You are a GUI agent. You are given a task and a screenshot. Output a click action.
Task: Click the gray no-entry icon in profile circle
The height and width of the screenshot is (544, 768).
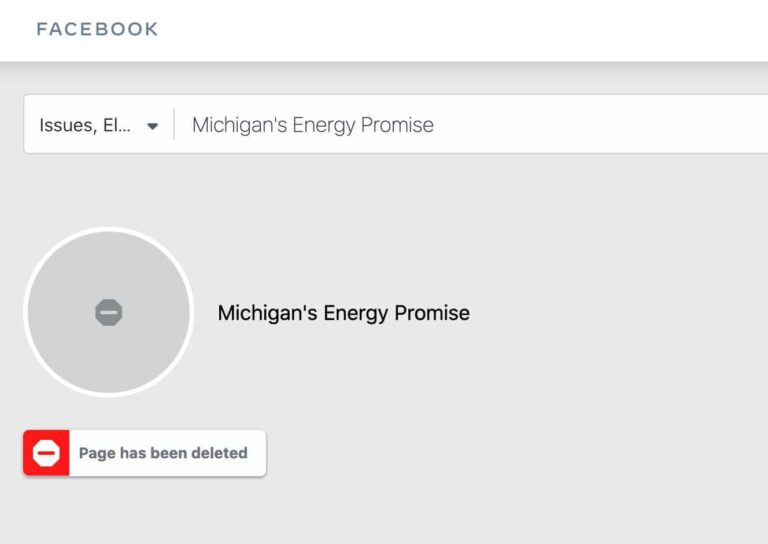[x=108, y=313]
